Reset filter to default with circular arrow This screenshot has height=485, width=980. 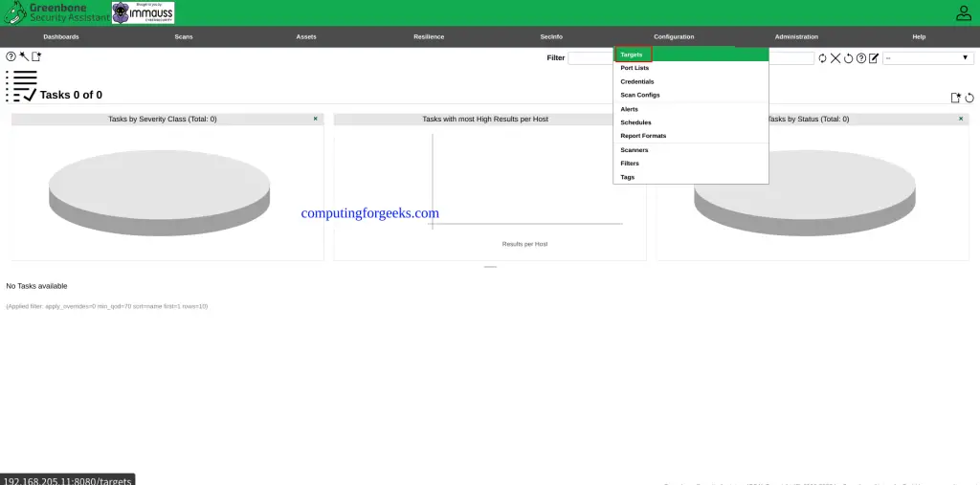[848, 58]
